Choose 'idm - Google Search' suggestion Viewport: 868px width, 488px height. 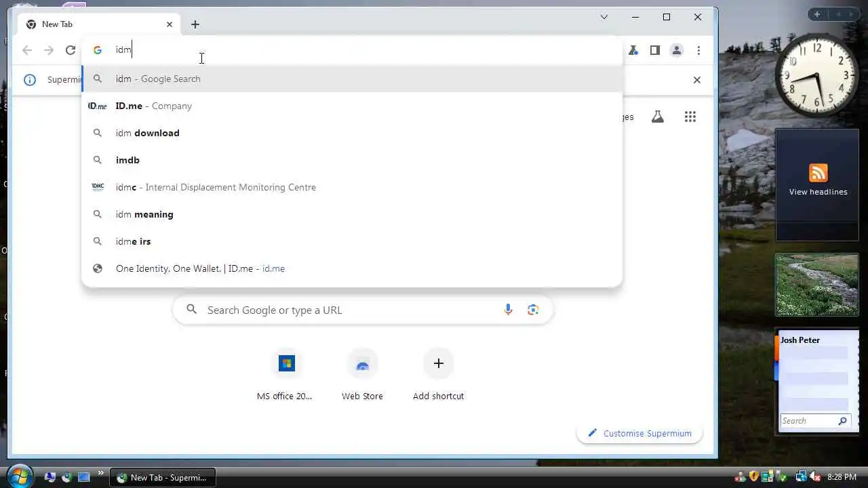pos(352,79)
